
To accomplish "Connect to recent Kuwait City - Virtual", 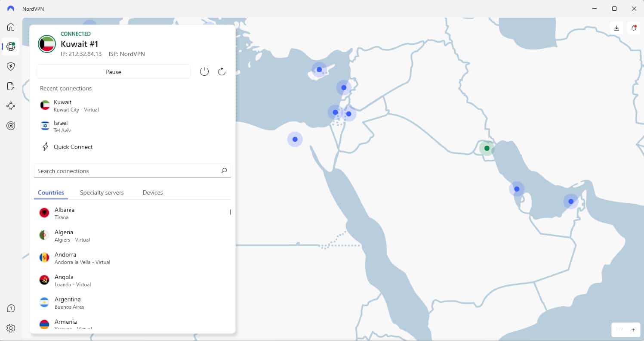I will pyautogui.click(x=132, y=105).
